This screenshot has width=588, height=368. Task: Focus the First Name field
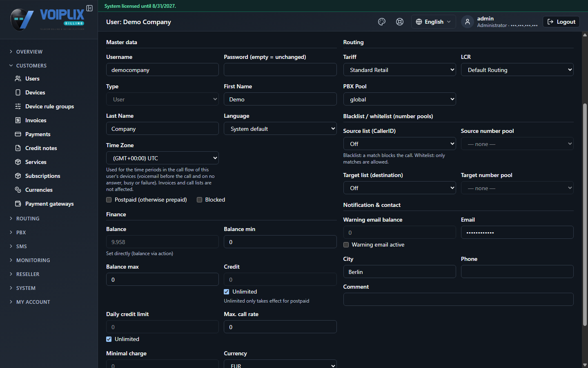click(280, 99)
